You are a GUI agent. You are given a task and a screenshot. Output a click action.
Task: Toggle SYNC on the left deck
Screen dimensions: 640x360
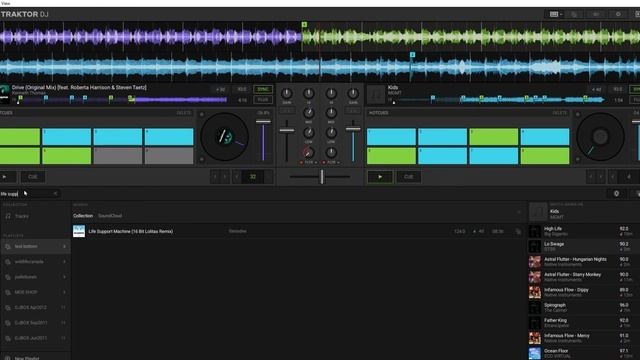(263, 89)
